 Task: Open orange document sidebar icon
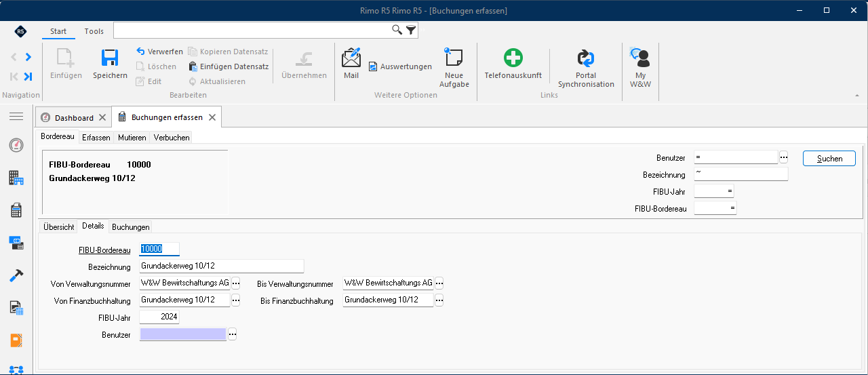[16, 340]
